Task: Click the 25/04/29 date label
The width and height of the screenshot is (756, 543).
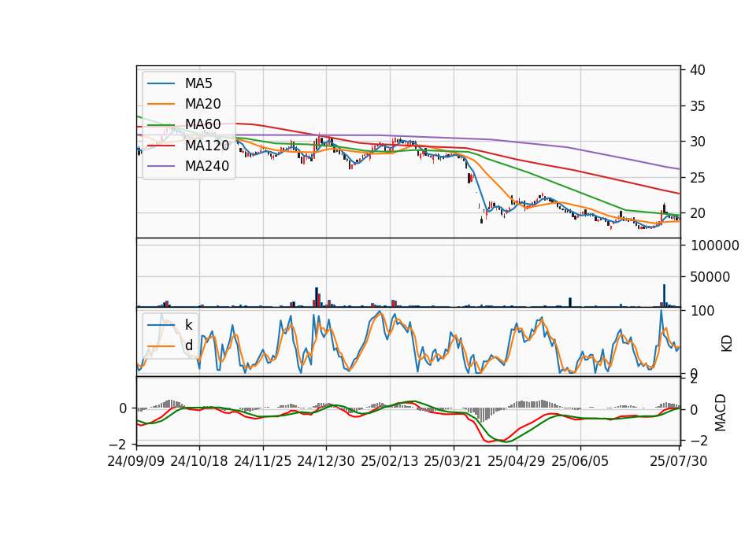Action: [x=517, y=461]
